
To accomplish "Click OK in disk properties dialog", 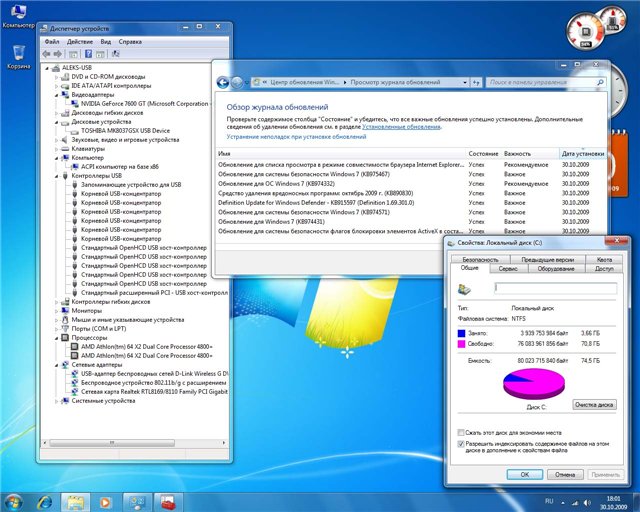I will 524,474.
